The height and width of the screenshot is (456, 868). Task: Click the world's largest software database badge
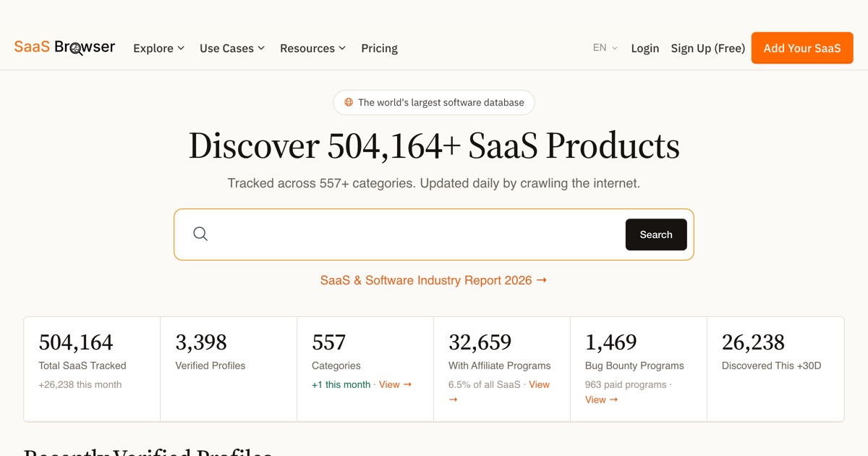pos(434,102)
